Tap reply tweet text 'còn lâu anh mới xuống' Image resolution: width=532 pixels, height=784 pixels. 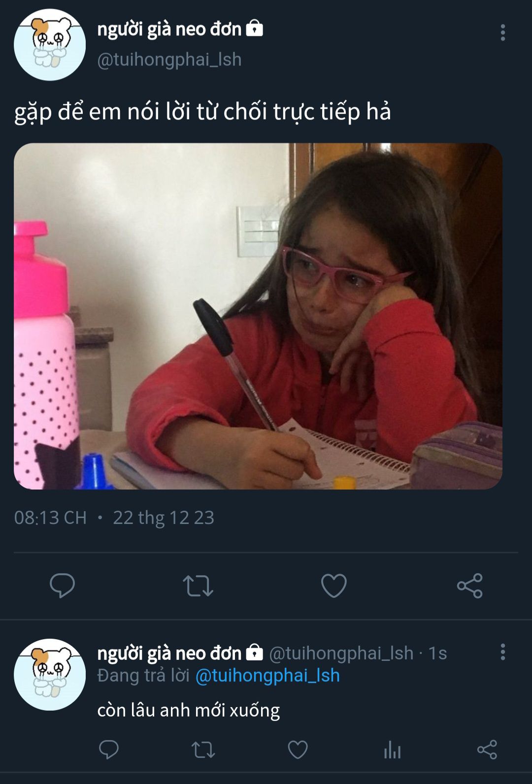click(x=188, y=710)
